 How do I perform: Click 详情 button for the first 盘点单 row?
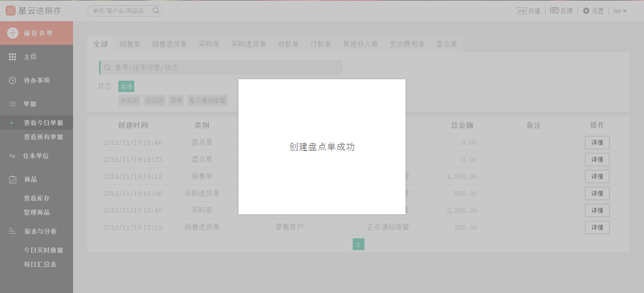click(x=597, y=142)
